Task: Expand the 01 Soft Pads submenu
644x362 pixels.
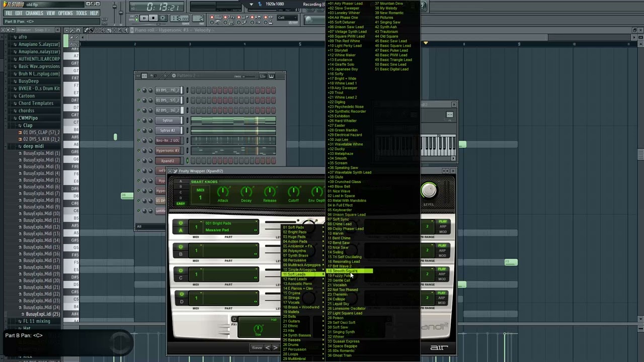Action: [302, 227]
